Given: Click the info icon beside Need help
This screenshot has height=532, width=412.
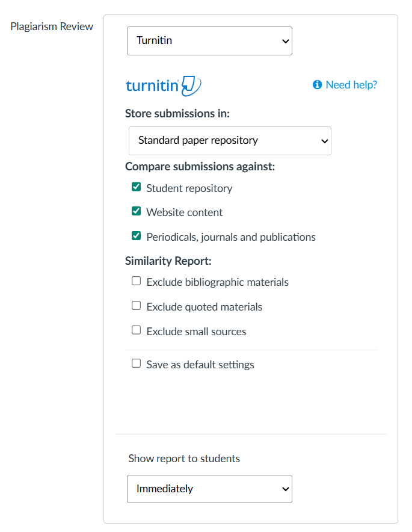Looking at the screenshot, I should [318, 85].
